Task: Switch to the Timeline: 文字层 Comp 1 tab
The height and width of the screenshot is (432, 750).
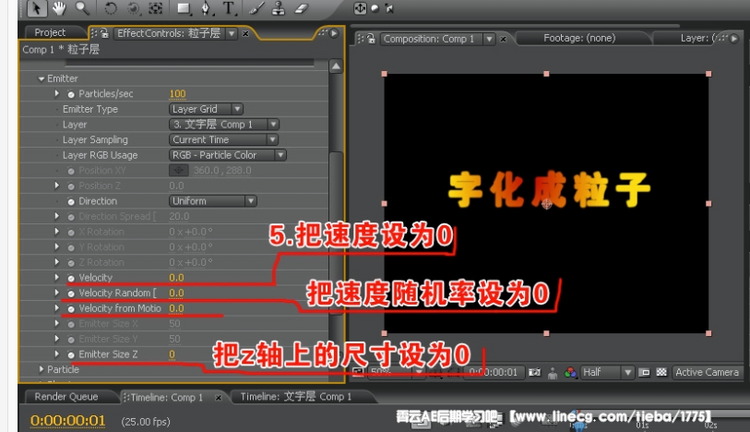Action: (296, 397)
